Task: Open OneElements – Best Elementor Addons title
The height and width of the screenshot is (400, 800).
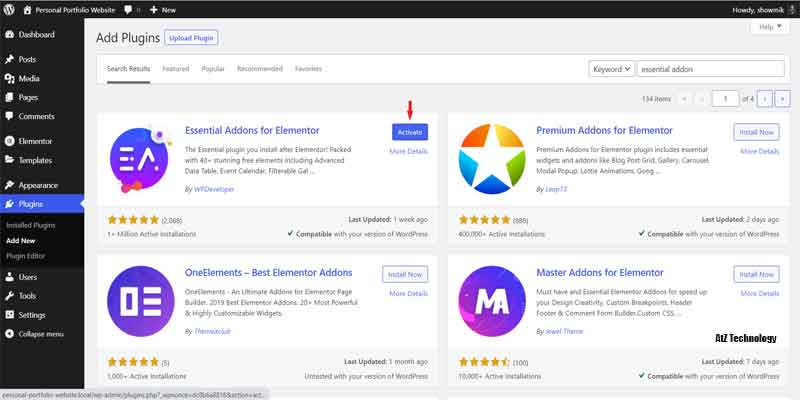Action: point(268,272)
